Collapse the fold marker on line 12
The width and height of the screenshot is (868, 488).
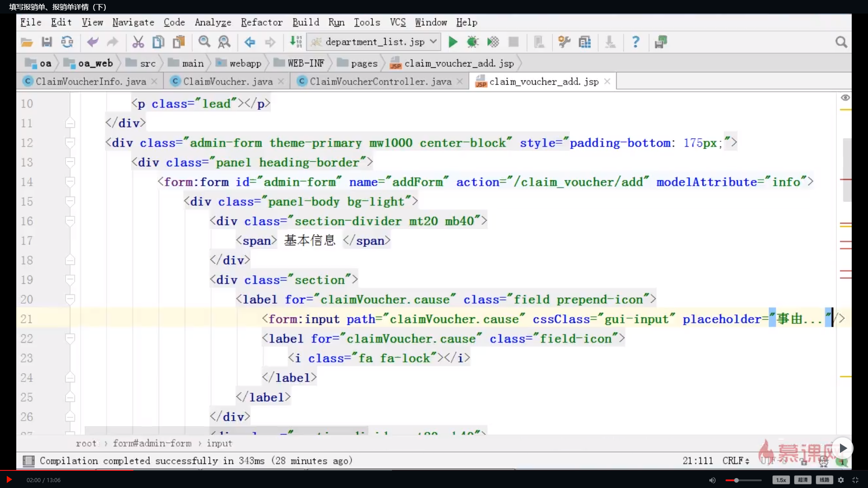tap(70, 143)
